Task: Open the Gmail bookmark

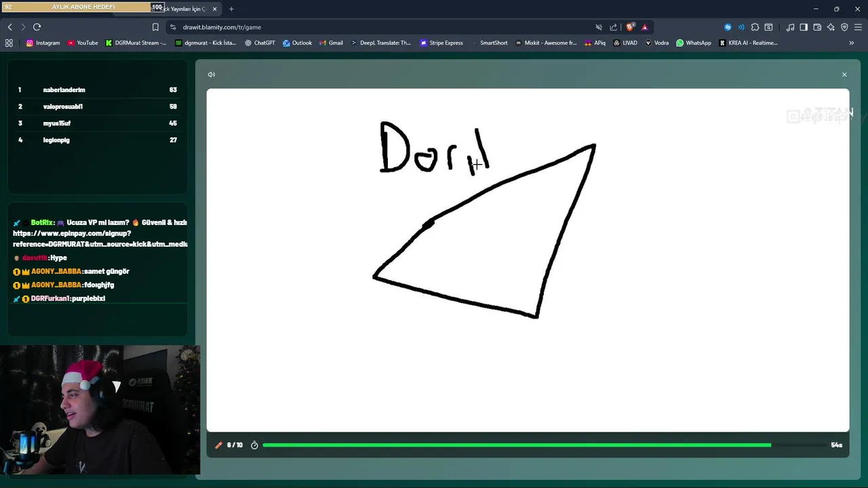Action: coord(331,43)
